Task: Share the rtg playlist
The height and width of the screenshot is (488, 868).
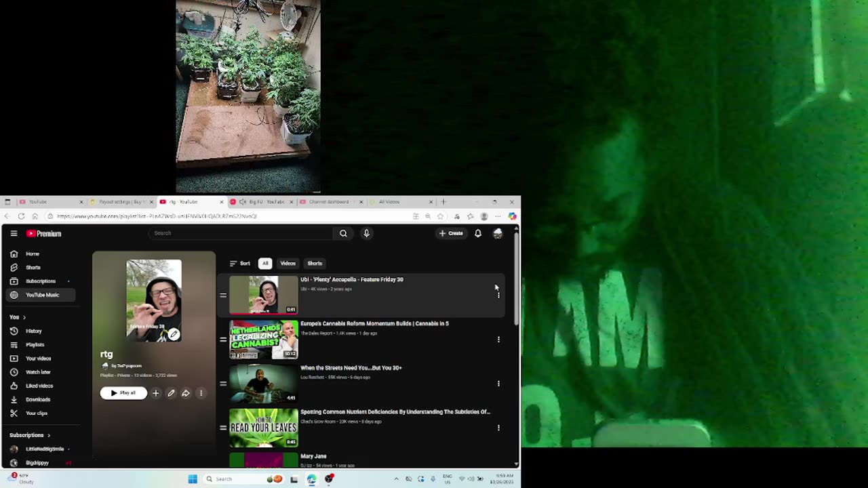Action: click(x=186, y=393)
